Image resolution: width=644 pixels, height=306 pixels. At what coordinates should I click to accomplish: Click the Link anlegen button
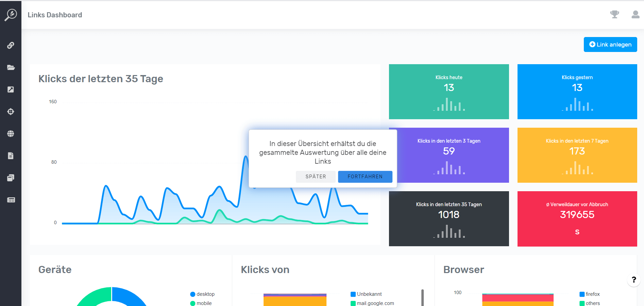point(610,44)
